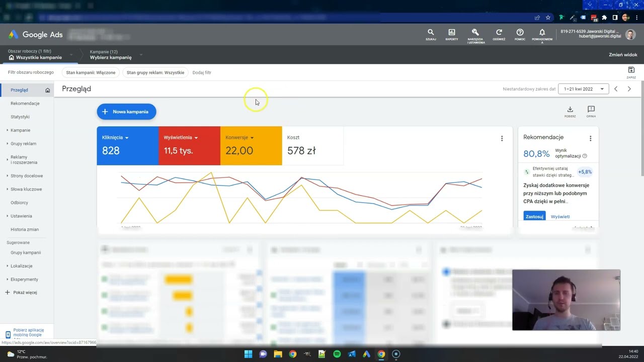Go to previous date range arrow
644x362 pixels.
click(x=616, y=89)
